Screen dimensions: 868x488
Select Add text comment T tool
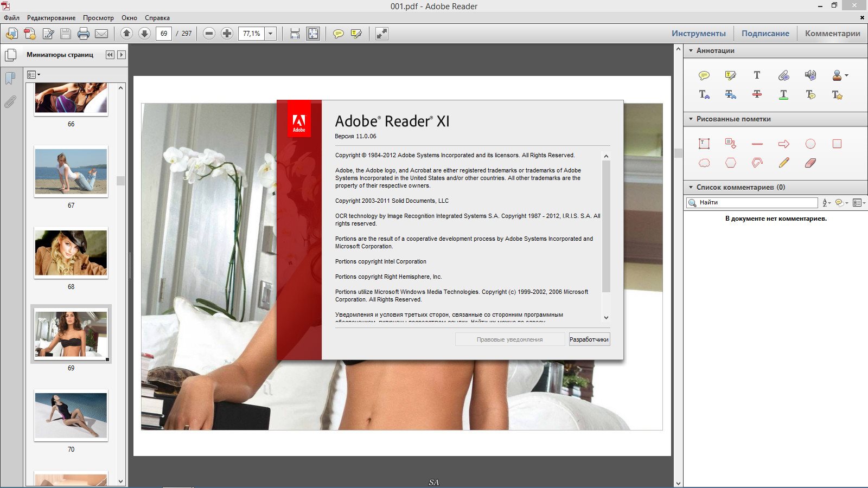[x=757, y=75]
